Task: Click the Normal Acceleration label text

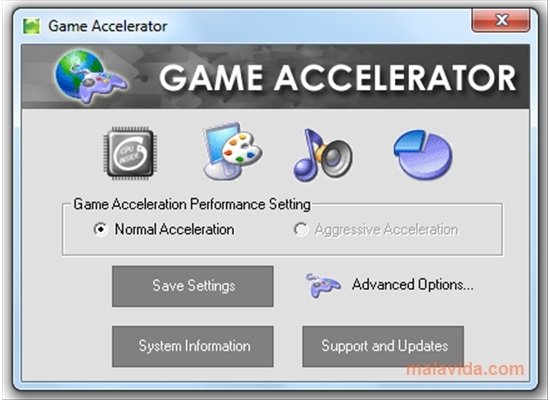Action: point(174,229)
